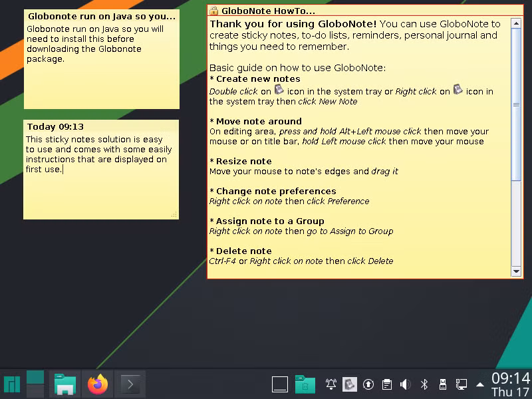Viewport: 532px width, 399px height.
Task: Click the 'Thank you for using GloboNote!' text
Action: [293, 24]
